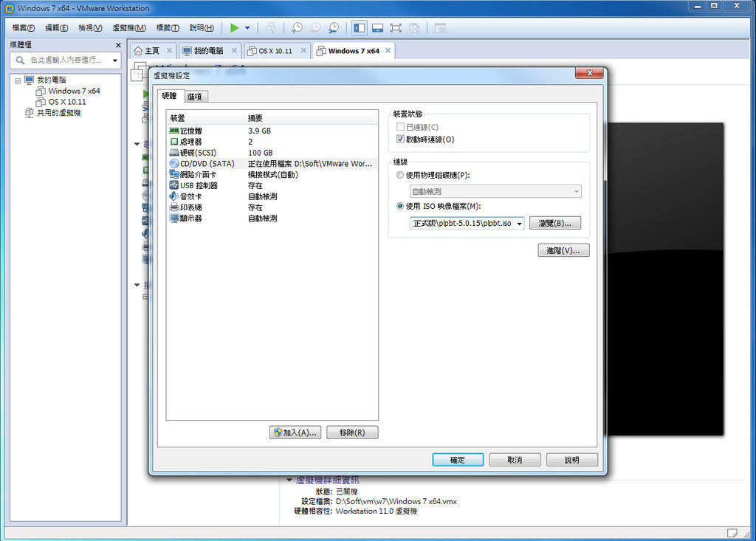Click the console view toolbar icon
Screen dimensions: 756x541
click(x=440, y=28)
